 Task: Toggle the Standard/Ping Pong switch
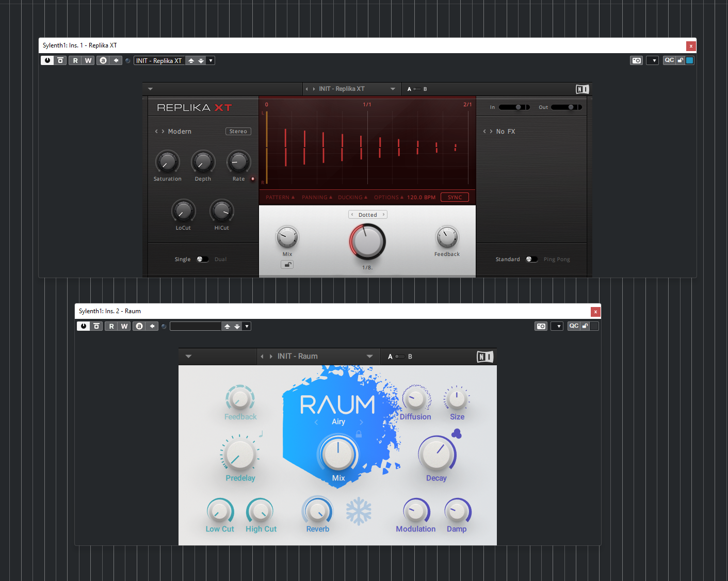click(x=532, y=259)
